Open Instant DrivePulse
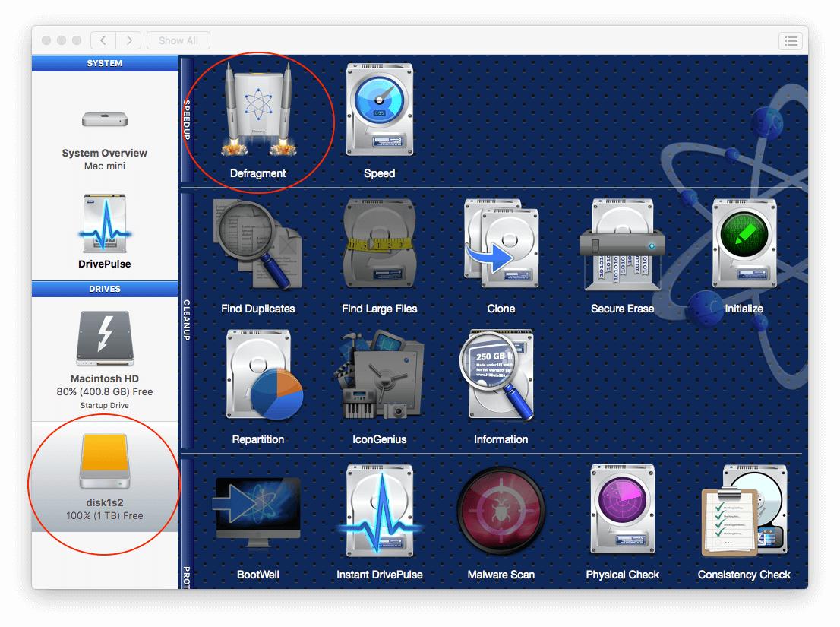 [x=379, y=513]
